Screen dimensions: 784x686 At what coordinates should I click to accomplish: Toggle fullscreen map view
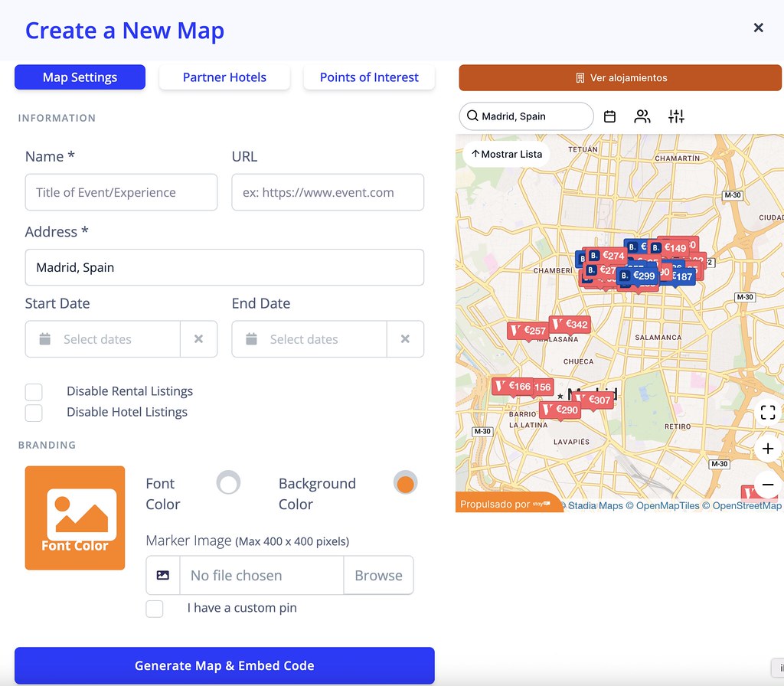click(x=767, y=413)
